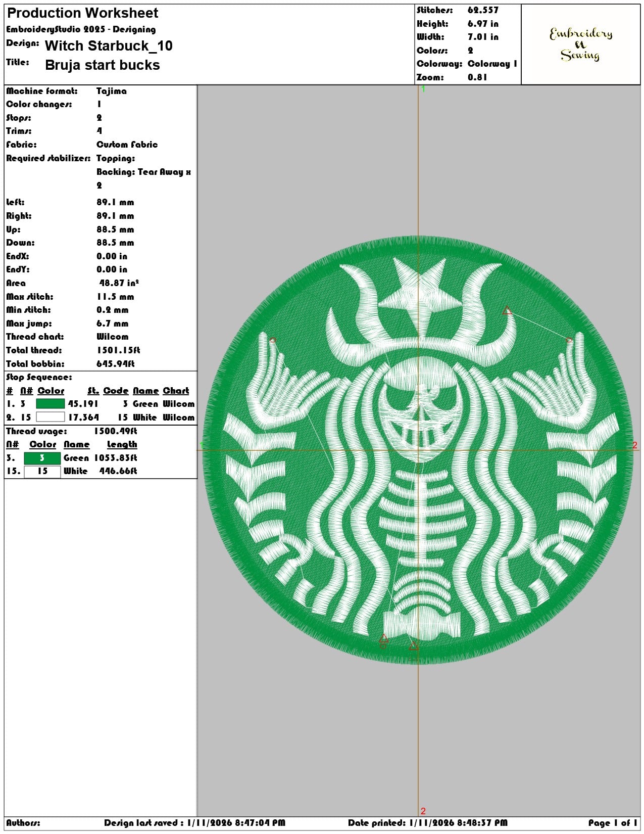Click the Up: row value 88.5 mm
Screen dimensions: 644x834
click(x=115, y=229)
